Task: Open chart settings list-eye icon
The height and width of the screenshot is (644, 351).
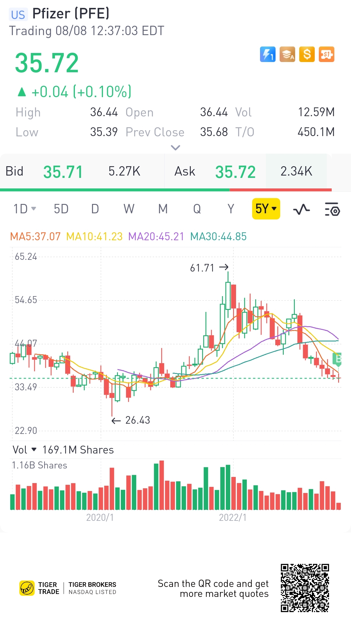Action: point(332,209)
